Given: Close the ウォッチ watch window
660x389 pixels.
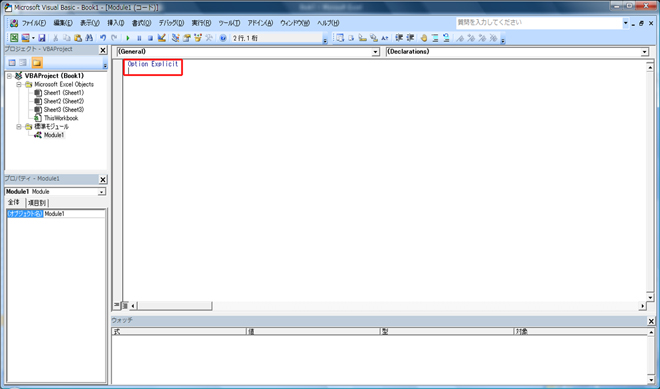Looking at the screenshot, I should (x=651, y=321).
